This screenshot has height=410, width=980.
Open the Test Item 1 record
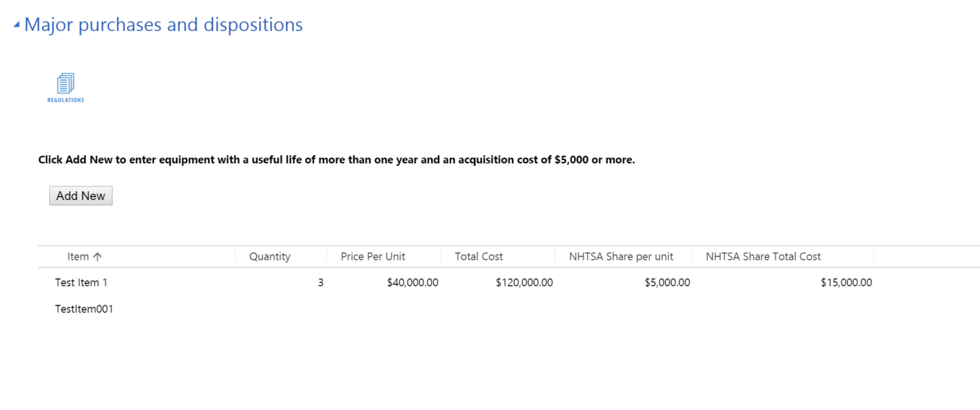(x=81, y=283)
